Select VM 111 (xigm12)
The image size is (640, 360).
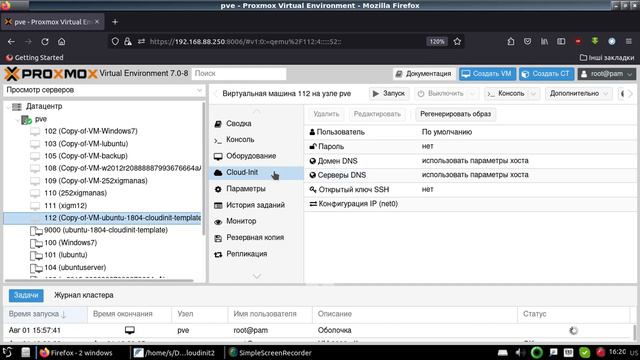65,206
